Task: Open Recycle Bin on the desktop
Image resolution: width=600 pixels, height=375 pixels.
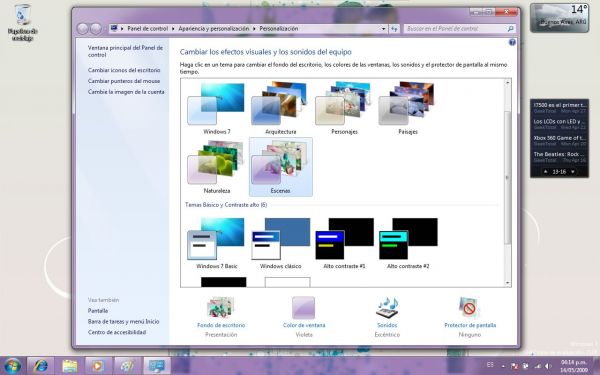Action: coord(23,15)
